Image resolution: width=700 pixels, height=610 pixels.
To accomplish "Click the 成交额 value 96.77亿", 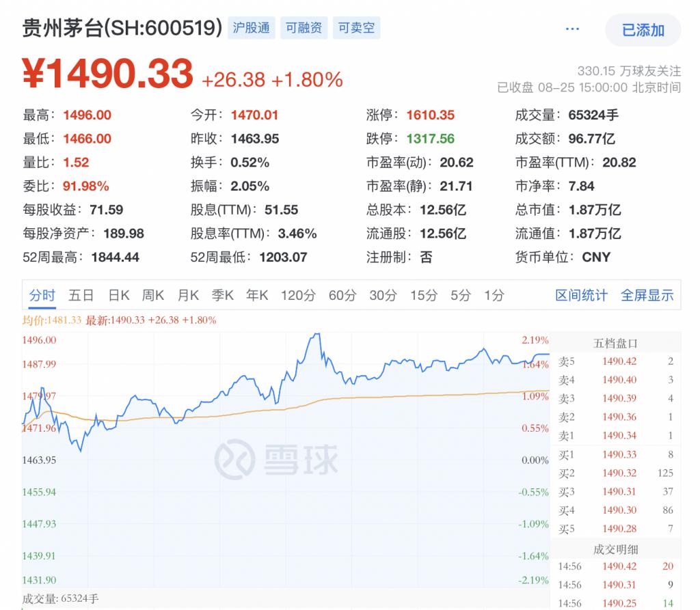I will point(591,139).
